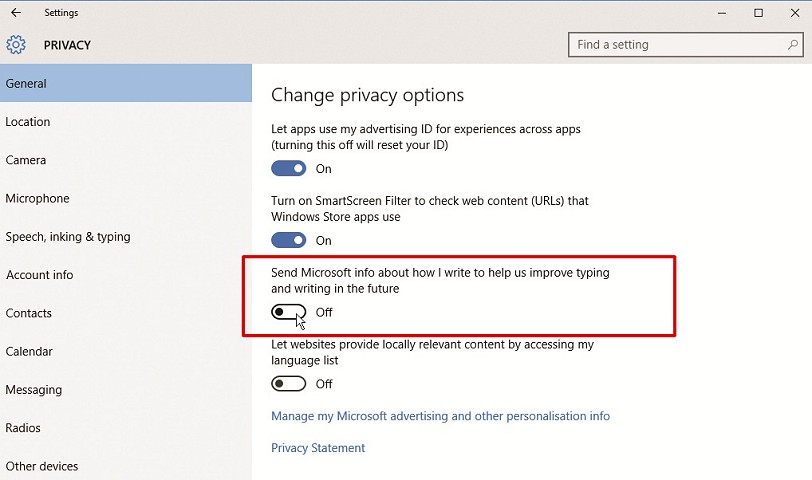The width and height of the screenshot is (812, 480).
Task: Click the Privacy settings gear icon
Action: coord(16,45)
